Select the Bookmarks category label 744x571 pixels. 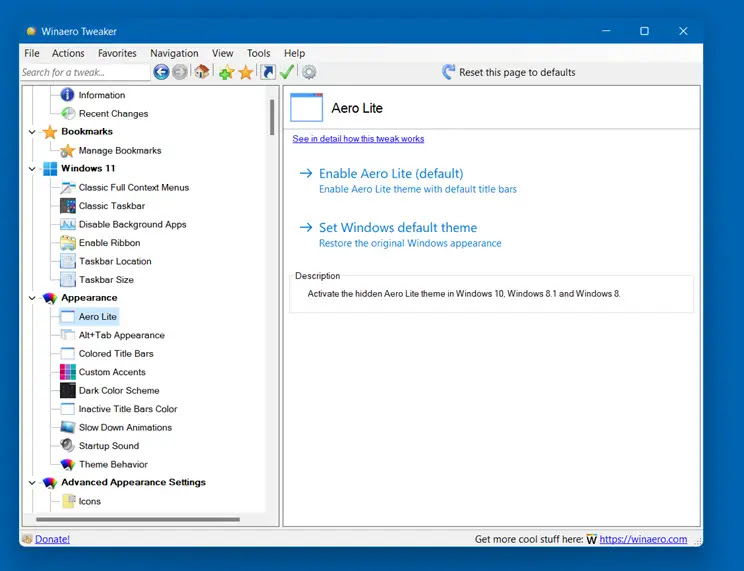click(87, 131)
